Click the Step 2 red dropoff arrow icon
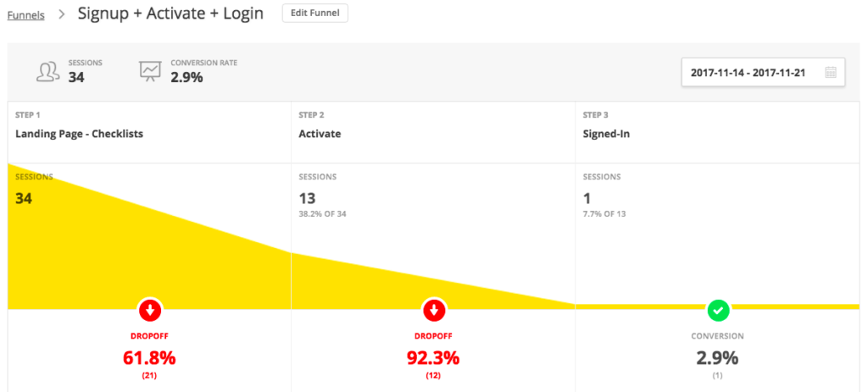The width and height of the screenshot is (868, 392). tap(433, 310)
